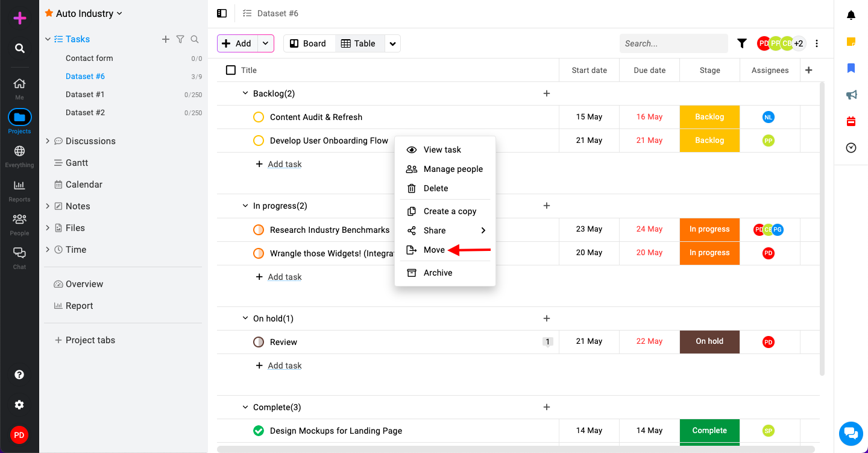
Task: Choose Move from context menu
Action: pyautogui.click(x=445, y=250)
